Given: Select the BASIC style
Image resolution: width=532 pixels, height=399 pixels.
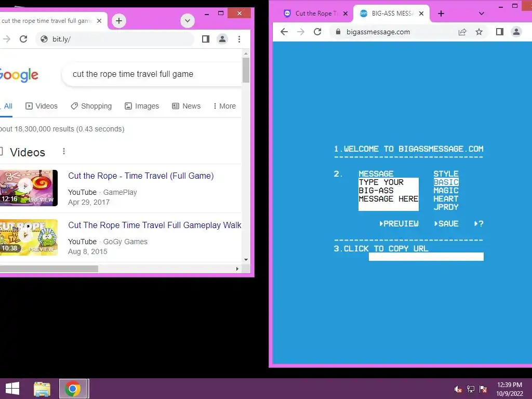Looking at the screenshot, I should click(x=446, y=182).
